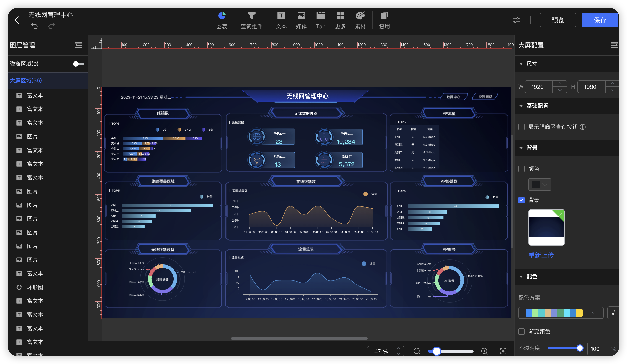Collapse the 背景 section

[x=521, y=148]
